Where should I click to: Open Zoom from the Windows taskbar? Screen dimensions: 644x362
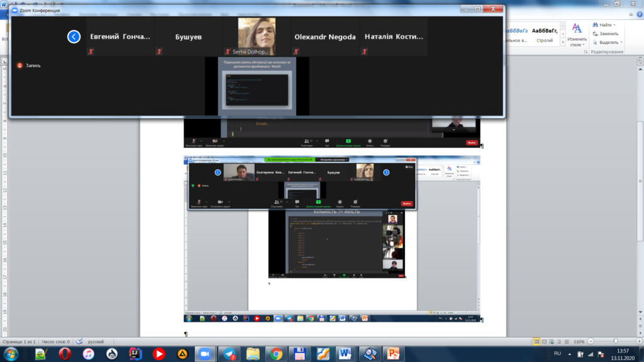[205, 354]
